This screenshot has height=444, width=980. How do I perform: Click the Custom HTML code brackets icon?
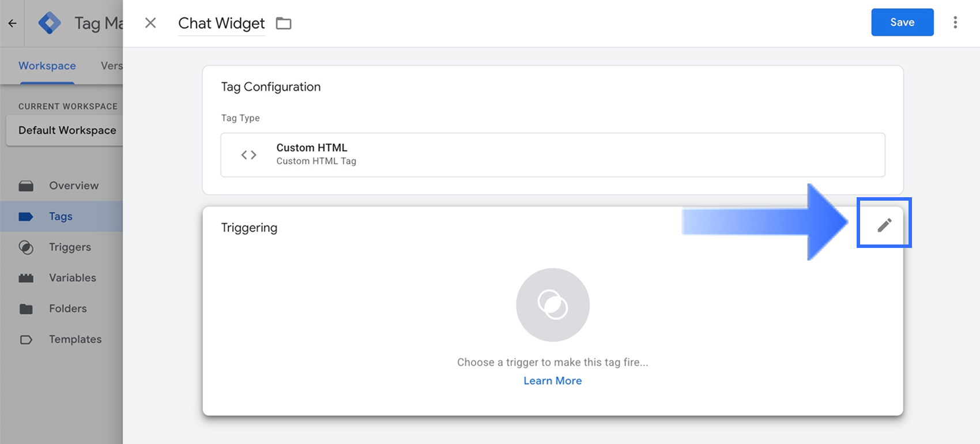tap(249, 155)
